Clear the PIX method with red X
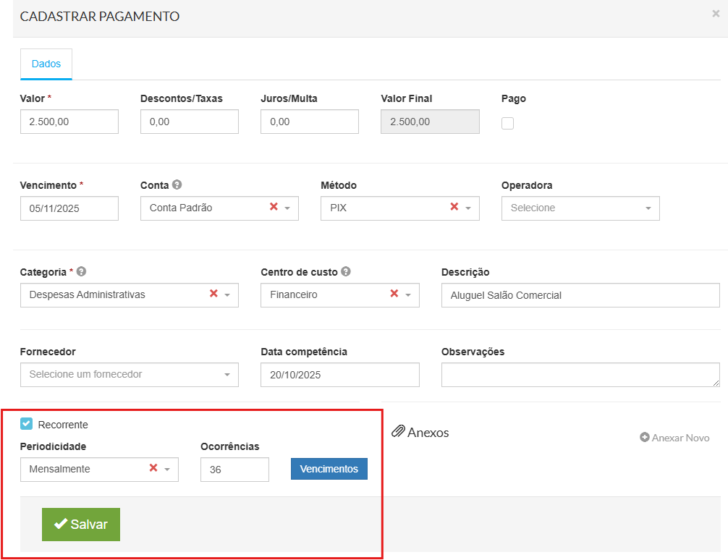 [454, 207]
